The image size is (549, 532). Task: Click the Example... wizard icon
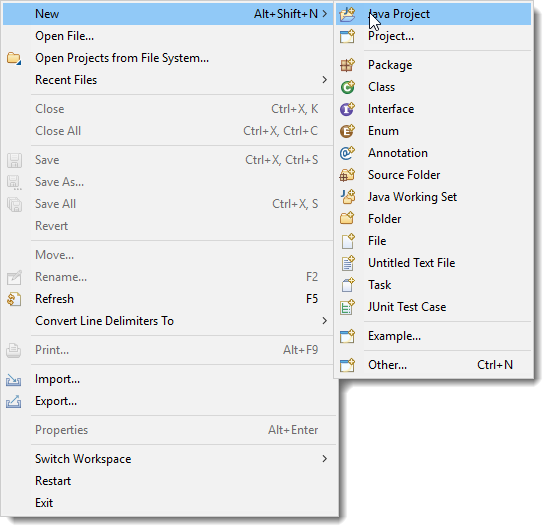tap(347, 336)
